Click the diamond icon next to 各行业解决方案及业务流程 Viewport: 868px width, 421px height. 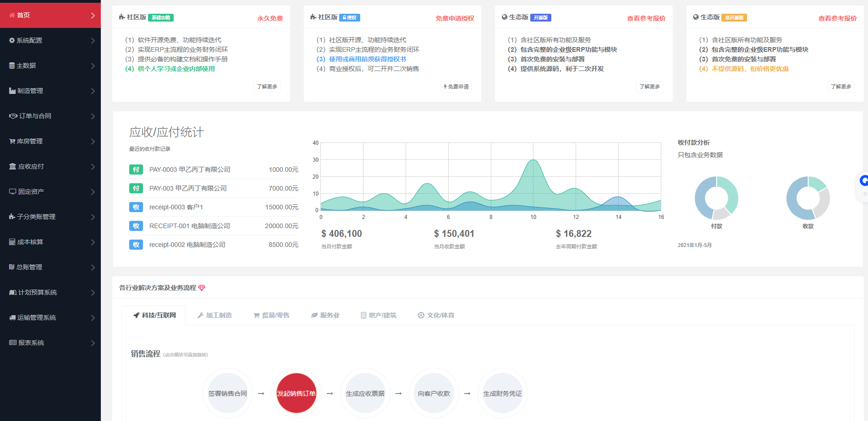click(x=202, y=288)
